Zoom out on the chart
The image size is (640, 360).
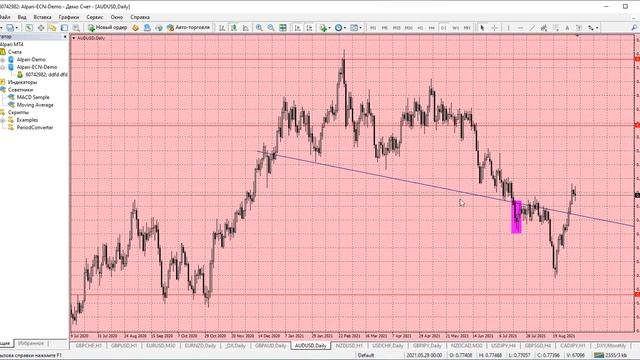click(x=271, y=28)
